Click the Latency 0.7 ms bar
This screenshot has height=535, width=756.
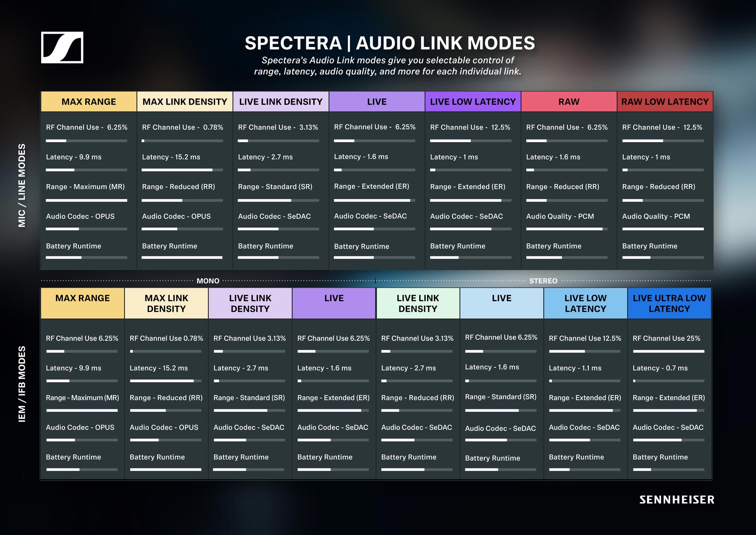[668, 381]
